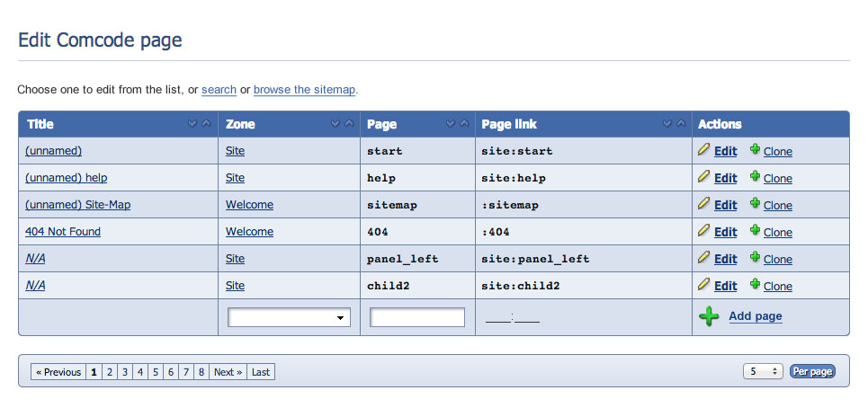Jump to Last page of results

[x=261, y=372]
